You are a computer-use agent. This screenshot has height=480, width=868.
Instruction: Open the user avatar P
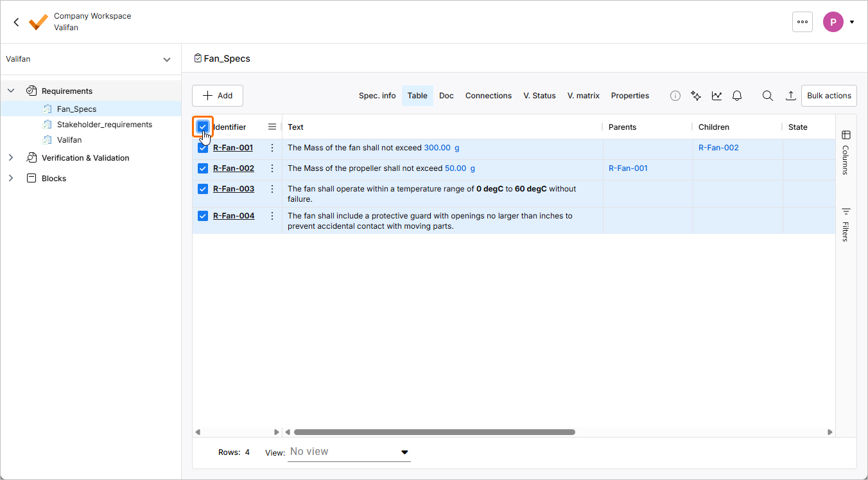[x=833, y=22]
